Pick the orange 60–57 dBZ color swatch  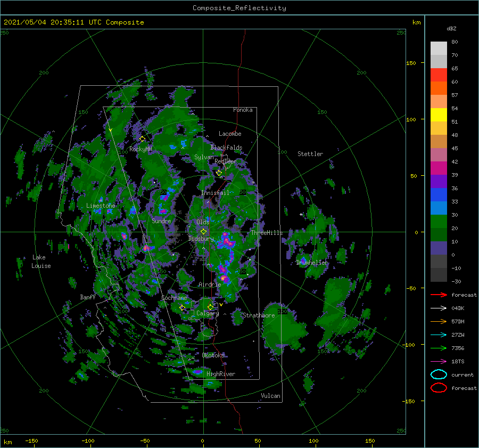point(439,88)
